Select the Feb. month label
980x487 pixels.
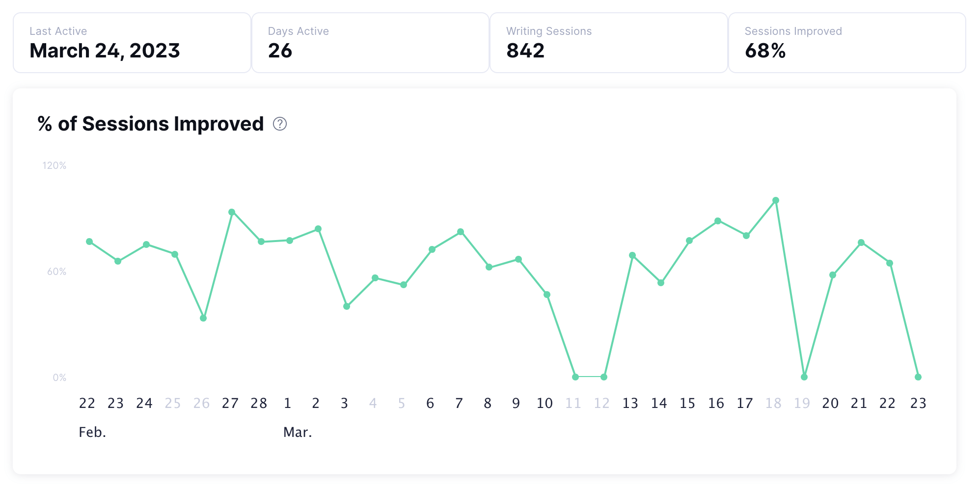click(x=92, y=433)
